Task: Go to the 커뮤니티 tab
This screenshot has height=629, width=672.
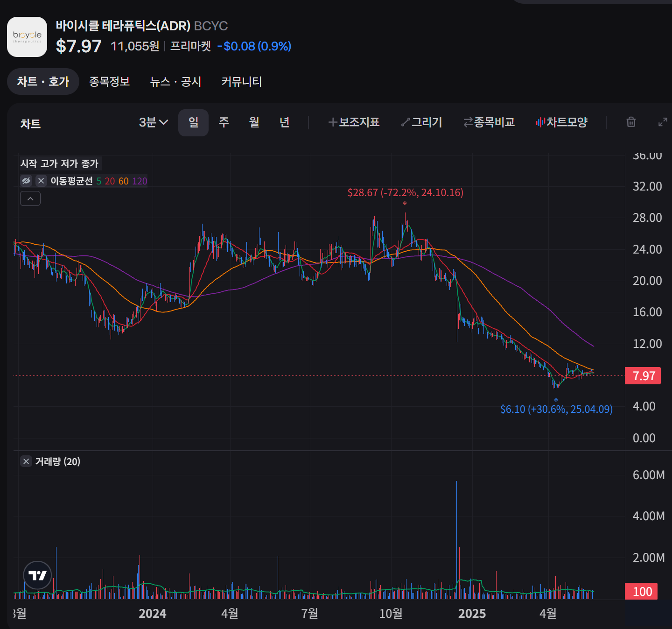Action: click(242, 82)
